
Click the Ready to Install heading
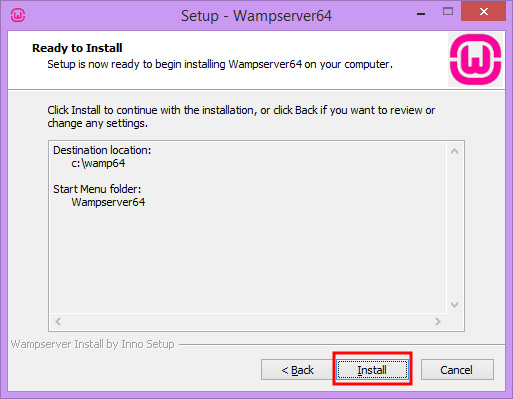[x=77, y=48]
